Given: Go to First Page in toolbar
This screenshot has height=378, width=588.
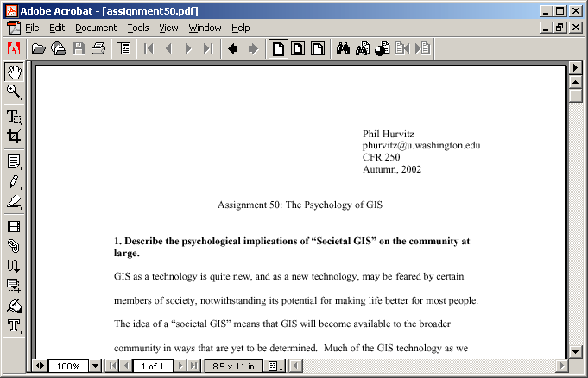Looking at the screenshot, I should [149, 48].
